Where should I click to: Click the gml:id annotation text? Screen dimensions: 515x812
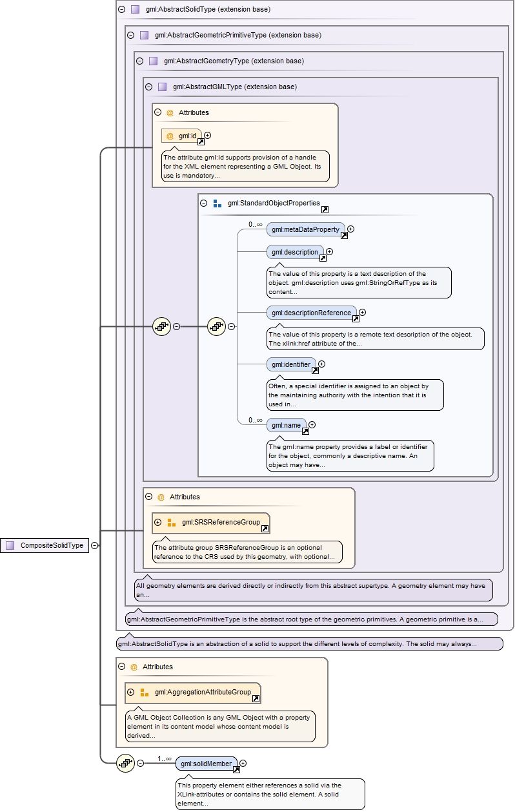click(245, 167)
